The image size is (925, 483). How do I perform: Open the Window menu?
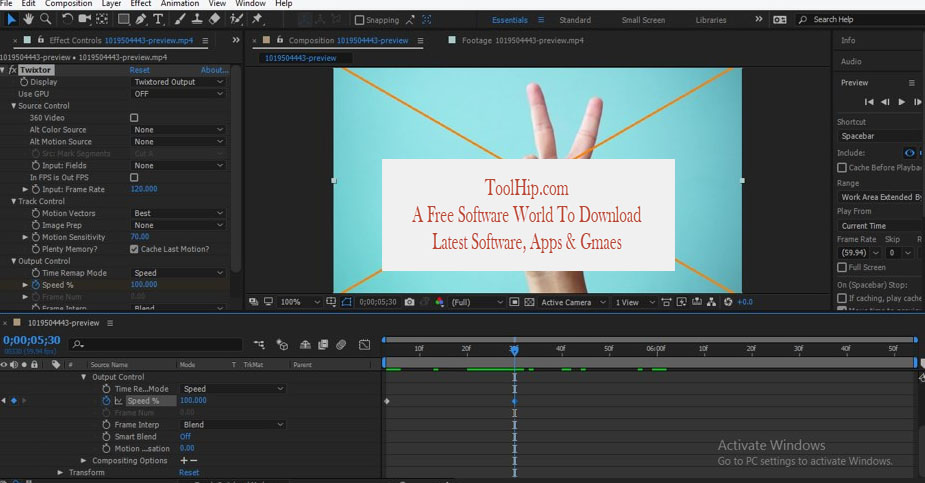pyautogui.click(x=250, y=4)
